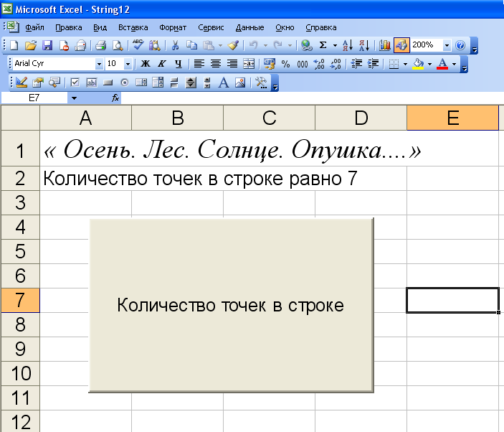Center cell text horizontally
The image size is (504, 432).
pyautogui.click(x=216, y=64)
